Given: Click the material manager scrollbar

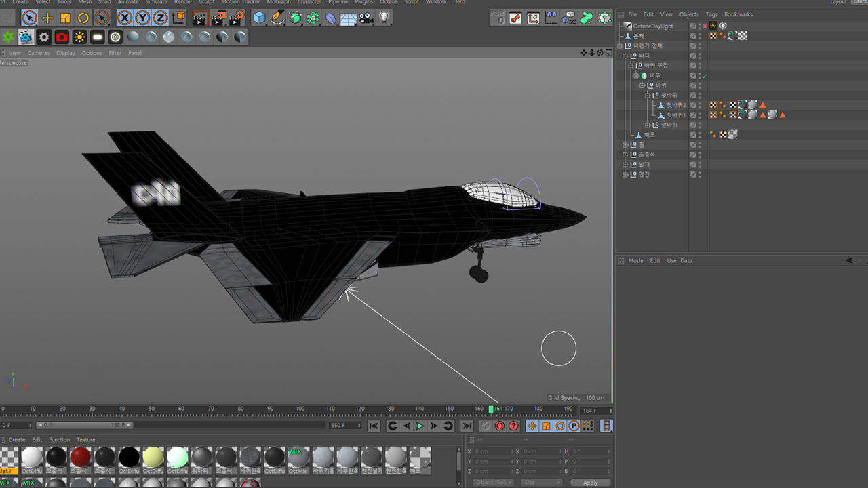Looking at the screenshot, I should click(x=459, y=460).
